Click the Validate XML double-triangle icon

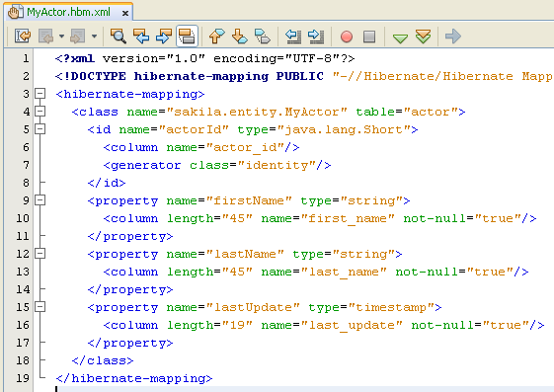(x=423, y=36)
